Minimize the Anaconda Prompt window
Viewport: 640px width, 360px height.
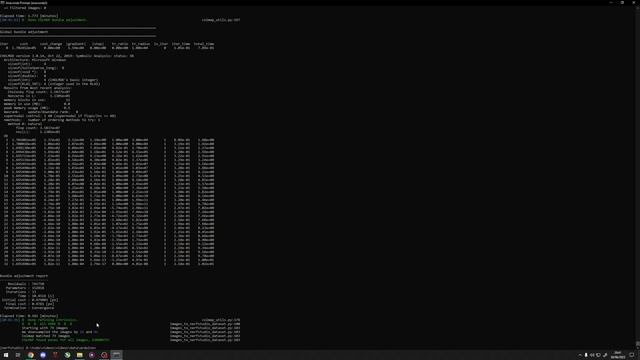611,2
